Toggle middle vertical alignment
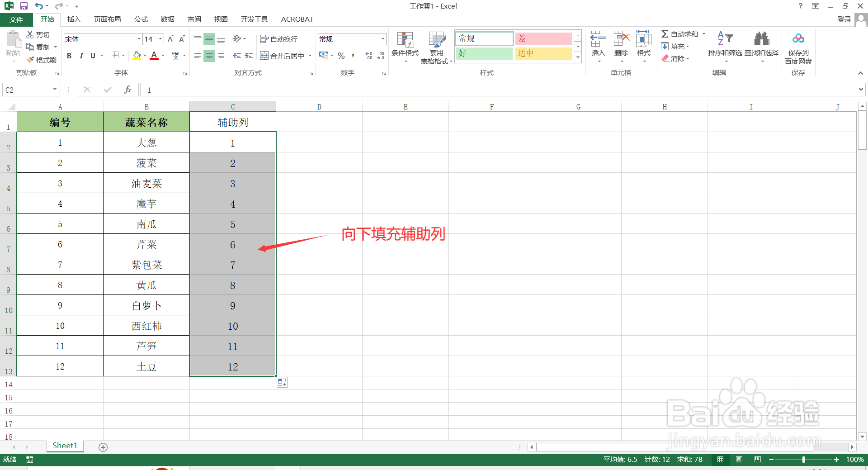This screenshot has width=868, height=470. coord(209,39)
